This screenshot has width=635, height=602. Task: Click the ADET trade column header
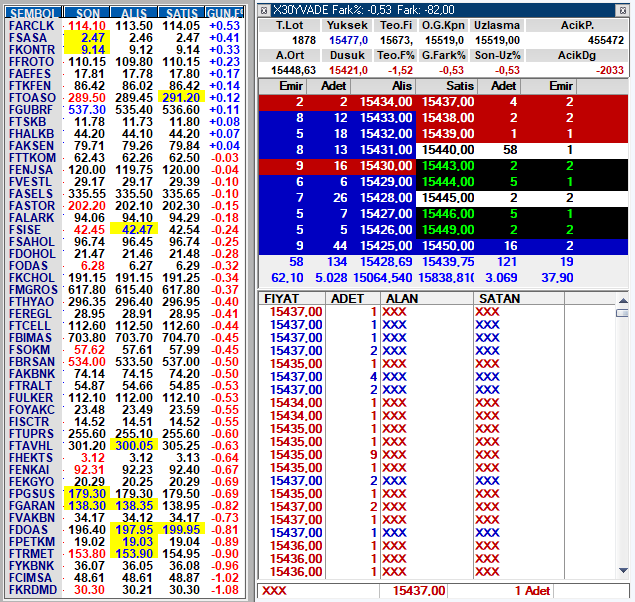pyautogui.click(x=352, y=299)
